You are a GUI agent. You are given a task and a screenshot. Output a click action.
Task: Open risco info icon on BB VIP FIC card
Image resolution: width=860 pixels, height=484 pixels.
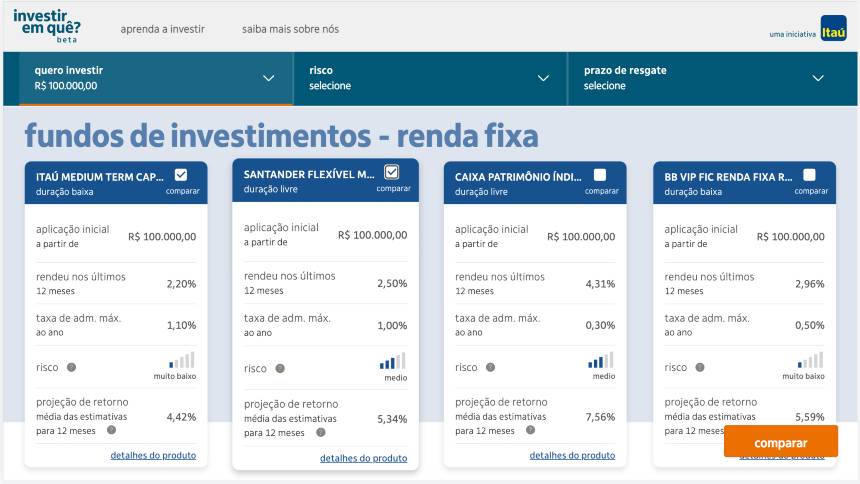coord(700,367)
